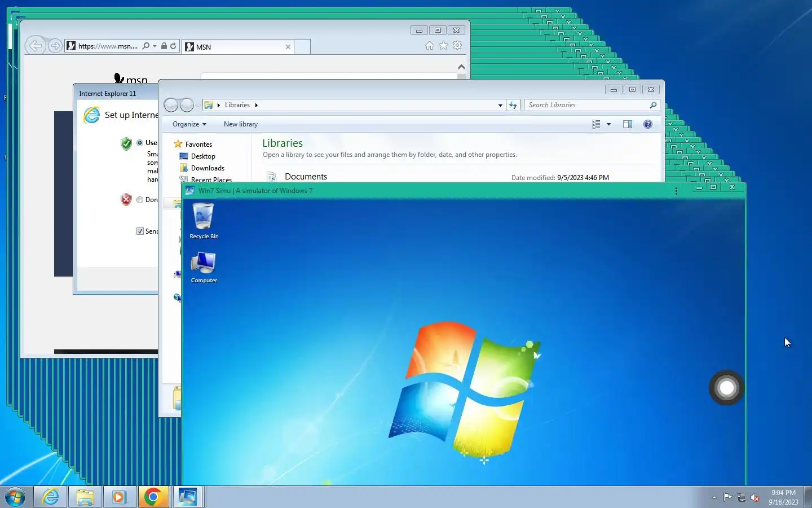This screenshot has height=508, width=812.
Task: Launch Internet Explorer from the taskbar
Action: pyautogui.click(x=51, y=497)
